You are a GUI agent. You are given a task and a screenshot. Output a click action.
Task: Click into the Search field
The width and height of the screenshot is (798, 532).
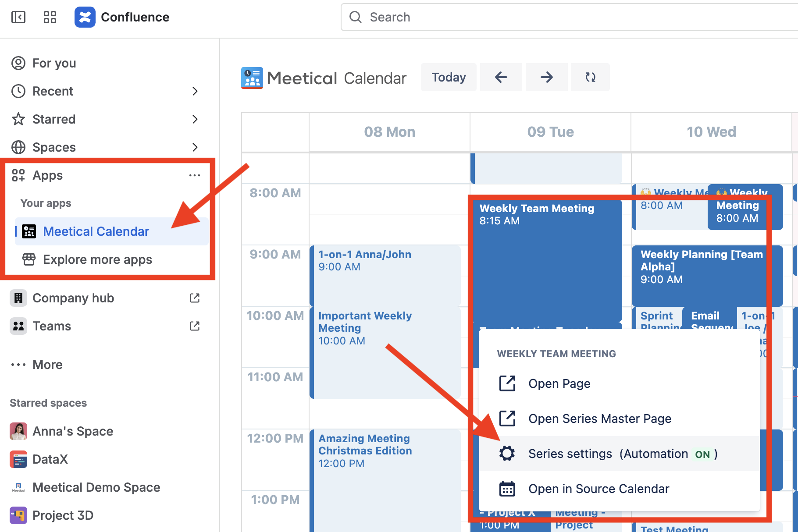click(x=570, y=17)
